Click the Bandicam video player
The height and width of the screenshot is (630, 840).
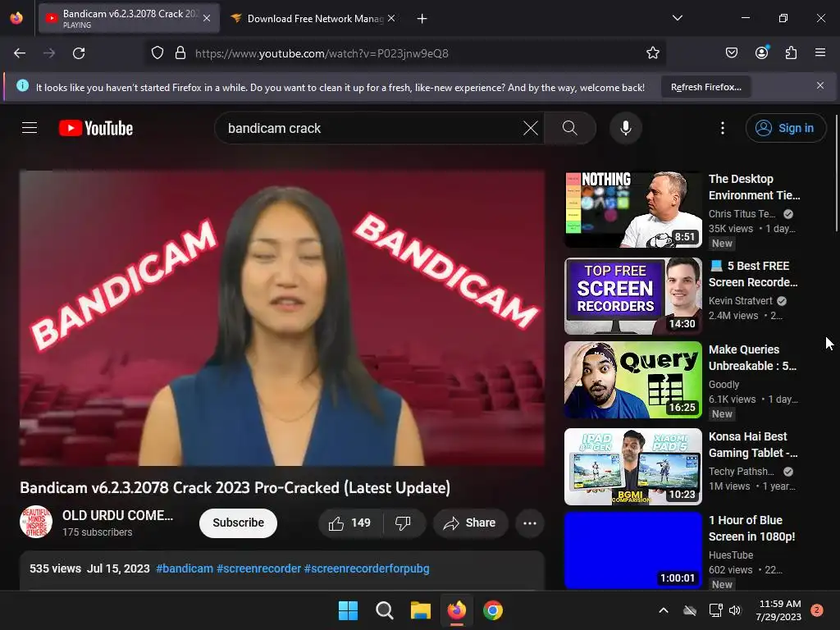tap(282, 318)
